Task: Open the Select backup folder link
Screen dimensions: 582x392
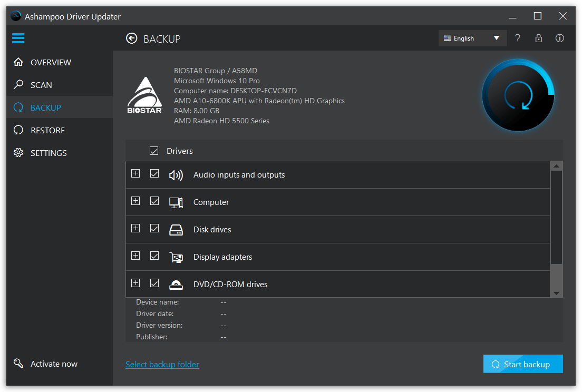Action: click(162, 364)
